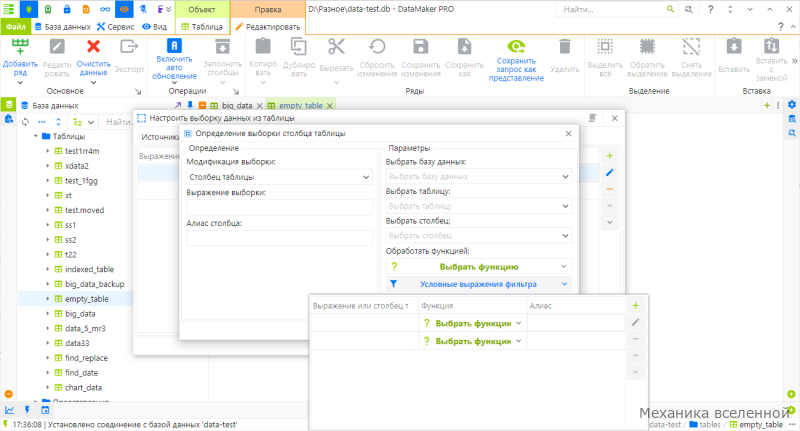Screen dimensions: 800x431
Task: Collapse the Таблицы tree node
Action: click(x=36, y=136)
